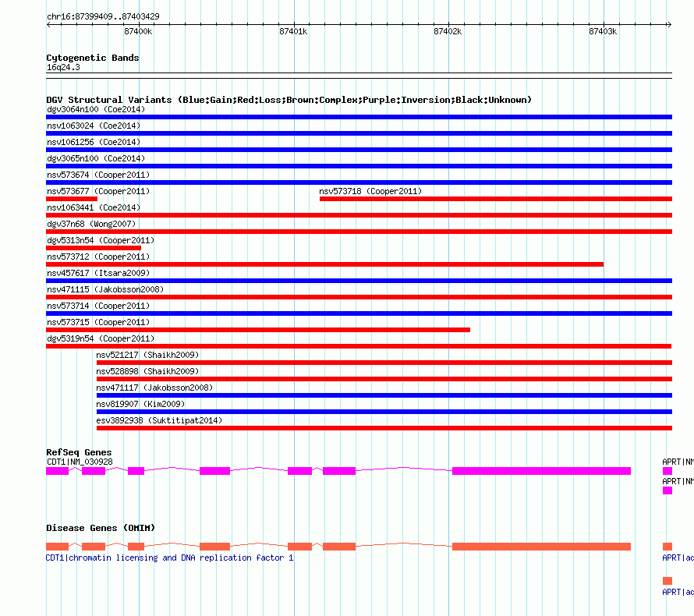Click the 16q24.3 band label
694x616 pixels.
click(x=63, y=67)
